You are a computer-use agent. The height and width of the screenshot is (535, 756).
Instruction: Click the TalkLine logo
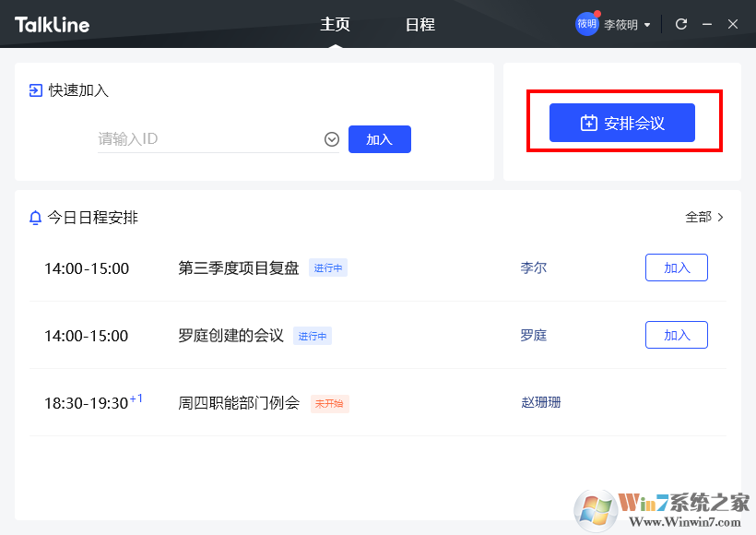52,25
